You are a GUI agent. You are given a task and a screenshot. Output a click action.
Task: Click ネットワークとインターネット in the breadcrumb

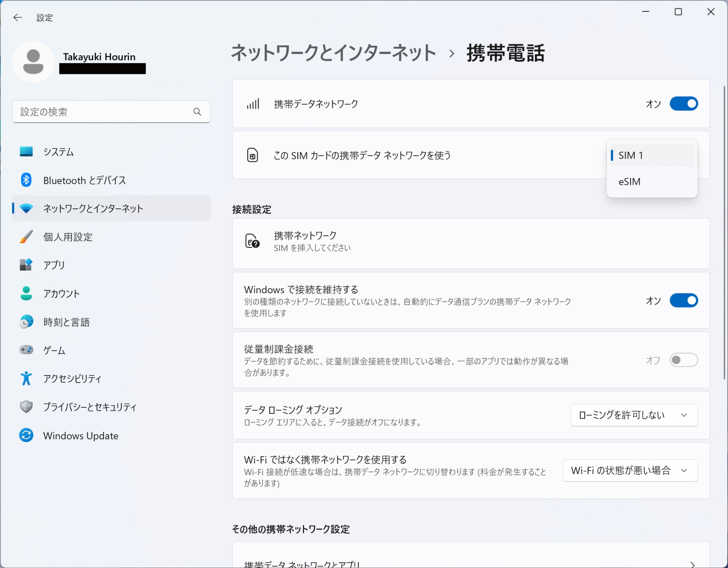click(x=333, y=53)
